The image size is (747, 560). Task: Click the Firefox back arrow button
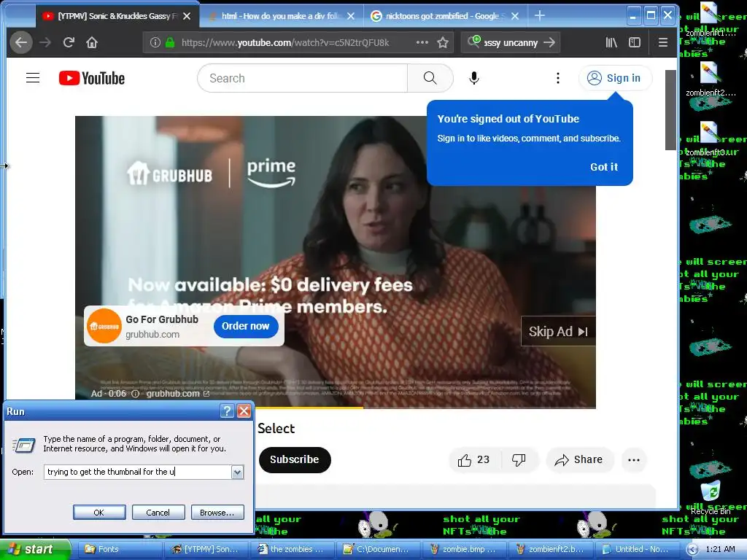point(21,42)
